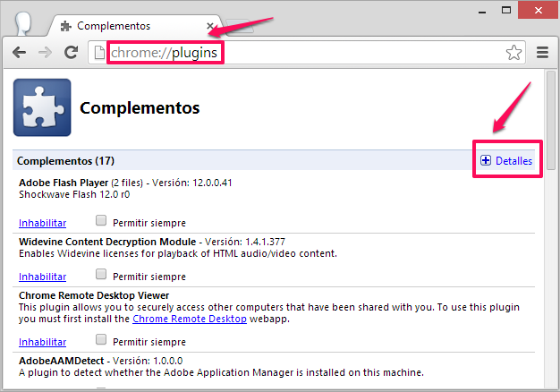The height and width of the screenshot is (392, 560).
Task: Click the plus icon beside Detalles
Action: coord(486,160)
